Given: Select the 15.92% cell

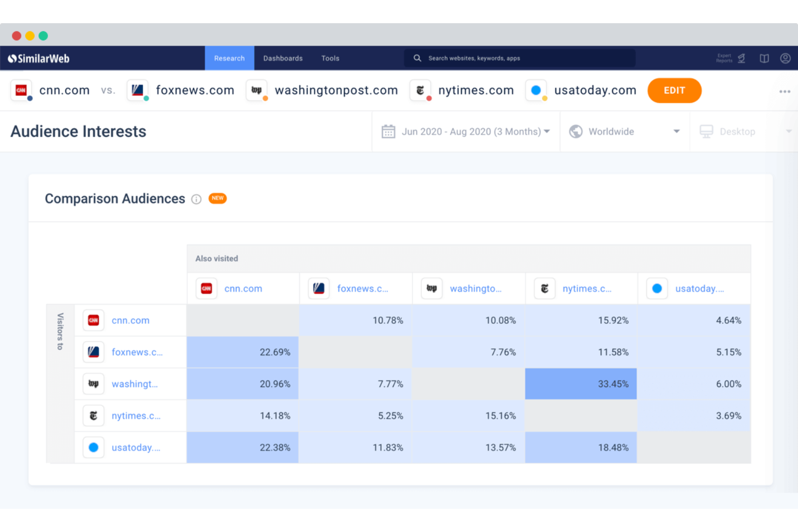Looking at the screenshot, I should 581,321.
